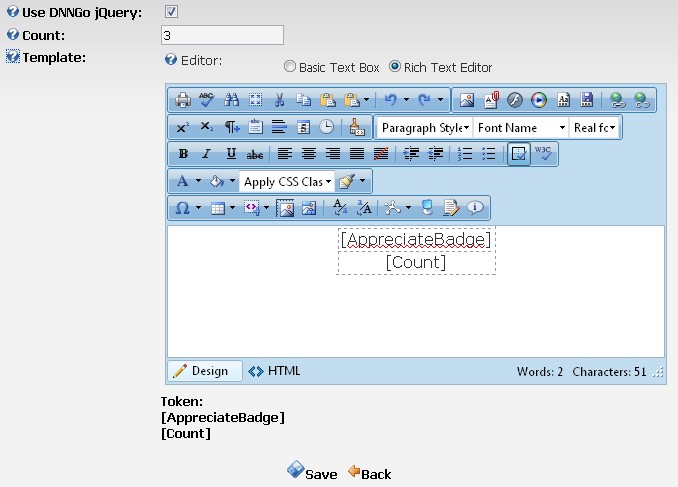The image size is (678, 487).
Task: Open the Image Manager icon
Action: (x=467, y=100)
